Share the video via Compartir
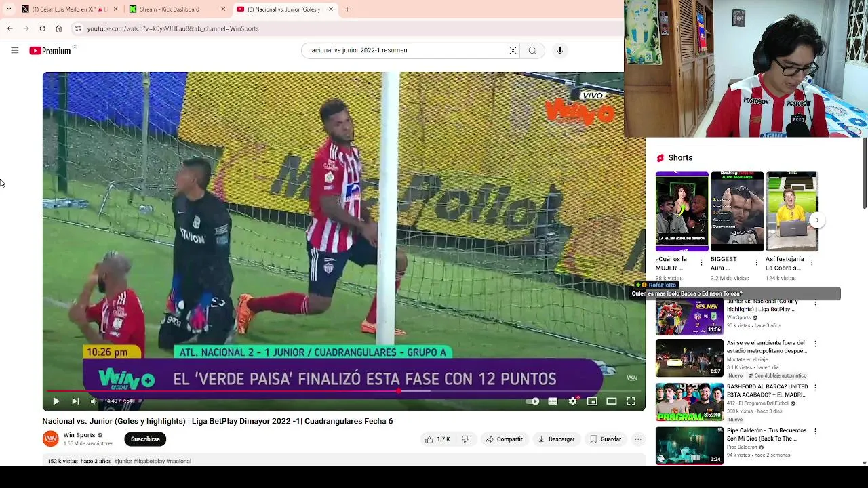This screenshot has height=488, width=868. (x=504, y=439)
